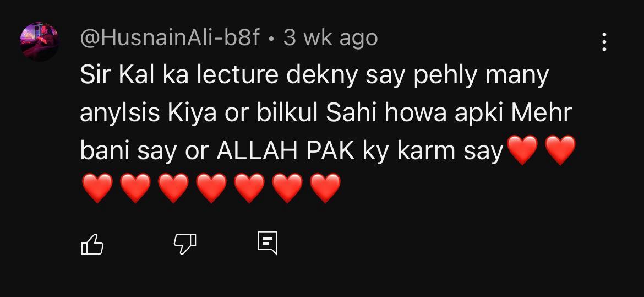
Task: Visit the @HusnainAli-b8f channel link
Action: pos(170,38)
